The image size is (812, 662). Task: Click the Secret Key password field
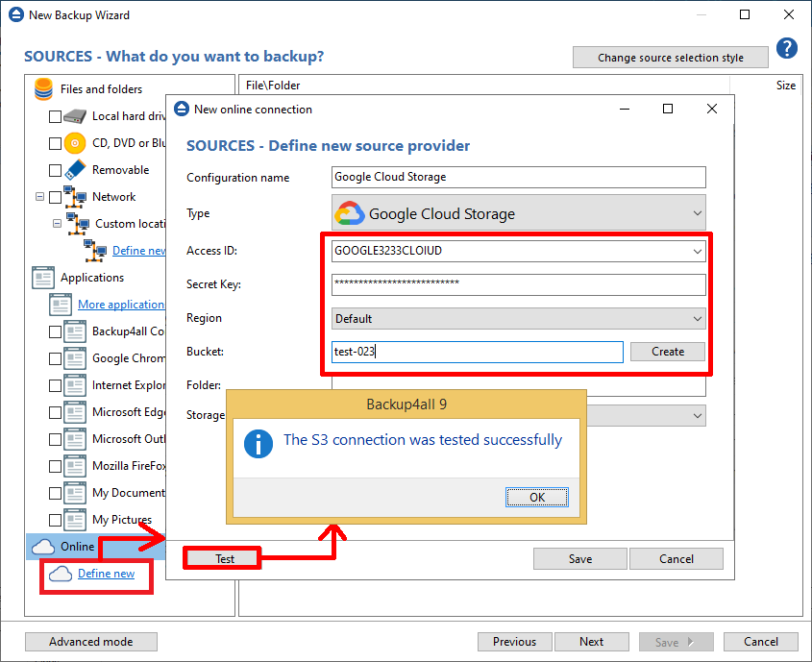click(x=518, y=284)
